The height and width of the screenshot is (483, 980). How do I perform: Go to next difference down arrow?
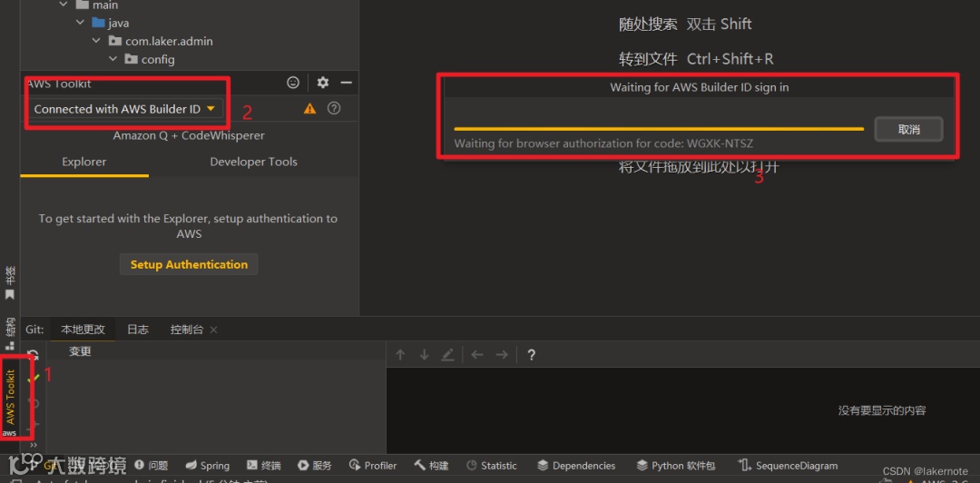pos(425,355)
